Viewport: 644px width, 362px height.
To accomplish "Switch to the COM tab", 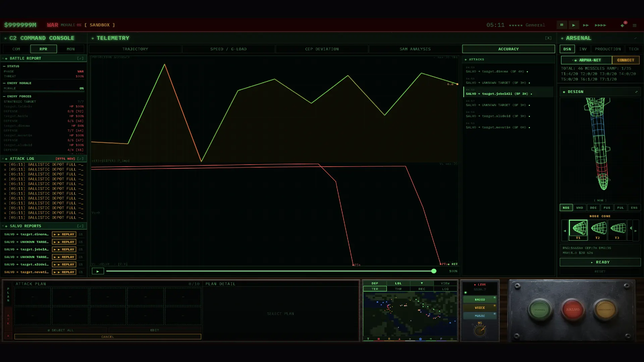I will pos(16,49).
